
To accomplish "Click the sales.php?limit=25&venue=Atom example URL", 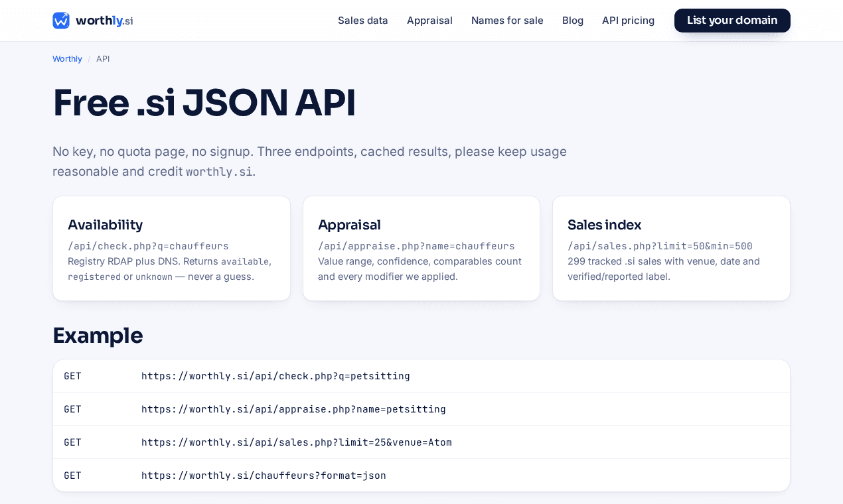I will [297, 442].
